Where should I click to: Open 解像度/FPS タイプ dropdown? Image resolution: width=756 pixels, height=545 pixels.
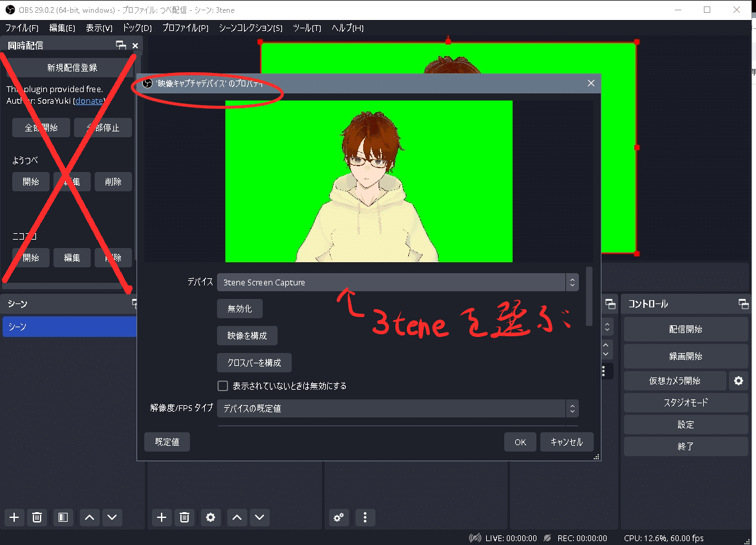click(398, 408)
